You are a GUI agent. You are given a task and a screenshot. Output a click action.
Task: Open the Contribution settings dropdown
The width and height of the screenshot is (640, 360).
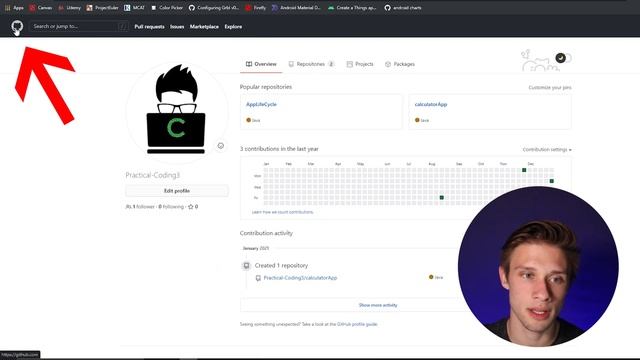(x=547, y=149)
